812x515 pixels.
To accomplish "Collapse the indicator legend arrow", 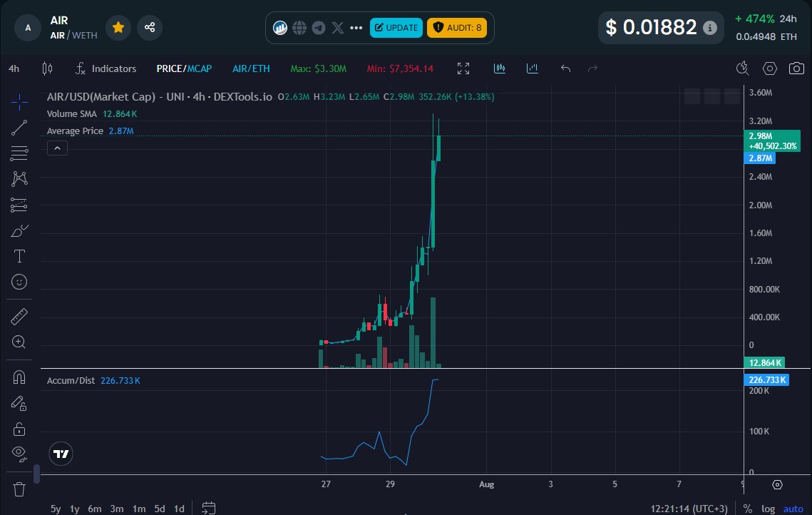I will [58, 148].
